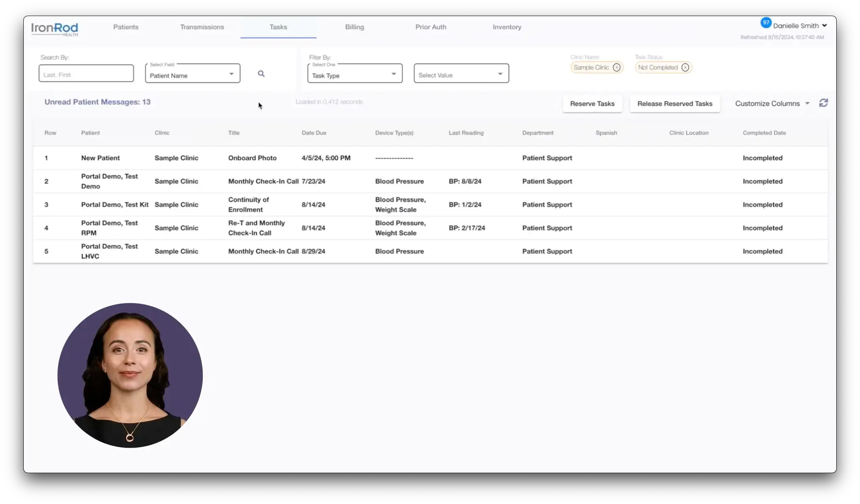Click the refresh tasks icon
The height and width of the screenshot is (504, 860).
point(823,103)
